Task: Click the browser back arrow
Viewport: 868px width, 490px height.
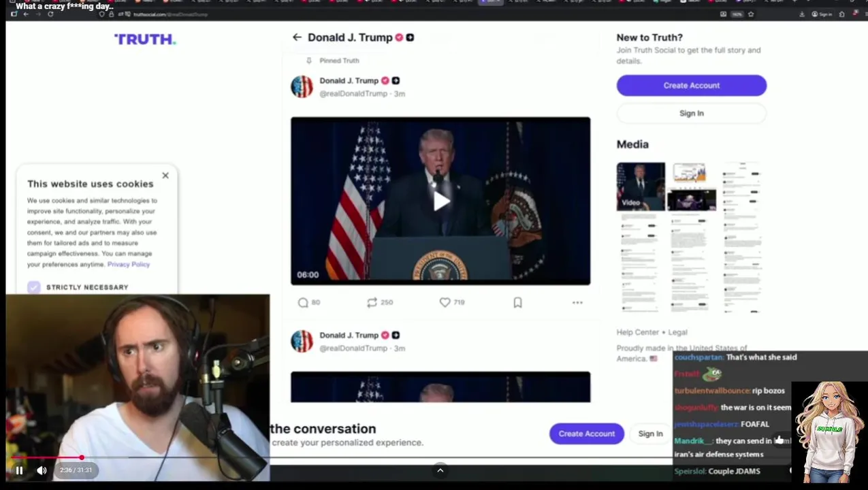Action: coord(26,14)
